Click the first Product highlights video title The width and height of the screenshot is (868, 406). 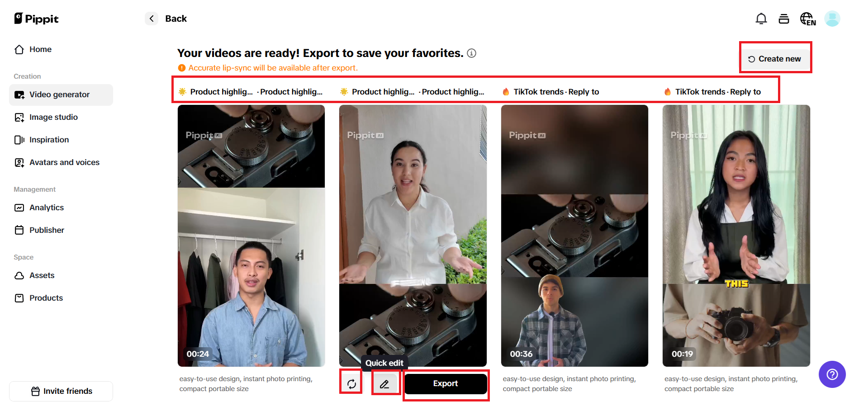[x=251, y=92]
